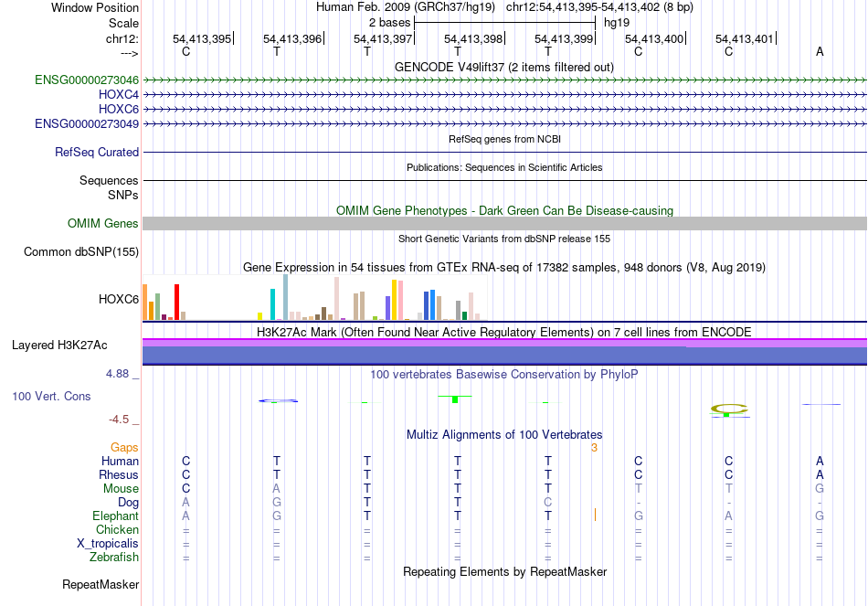Click the -4.5 conservation scale value
Screen dimensions: 868x606
[119, 420]
